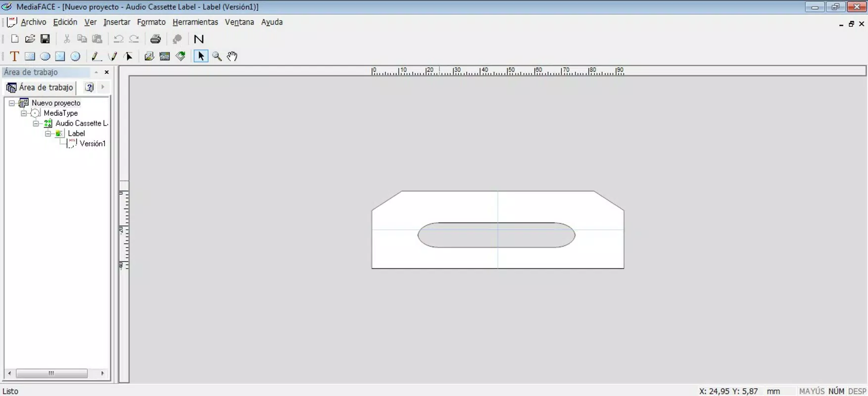The height and width of the screenshot is (396, 868).
Task: Collapse the MediaType tree node
Action: point(24,113)
